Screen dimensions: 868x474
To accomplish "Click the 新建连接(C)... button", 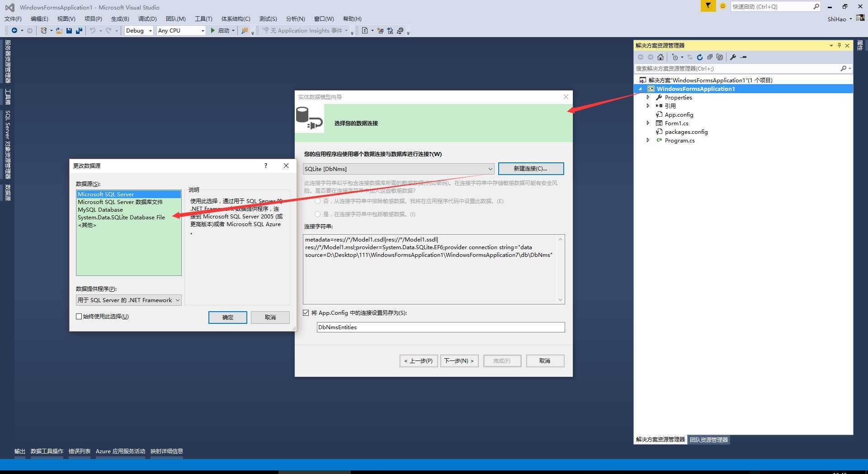I will coord(531,169).
